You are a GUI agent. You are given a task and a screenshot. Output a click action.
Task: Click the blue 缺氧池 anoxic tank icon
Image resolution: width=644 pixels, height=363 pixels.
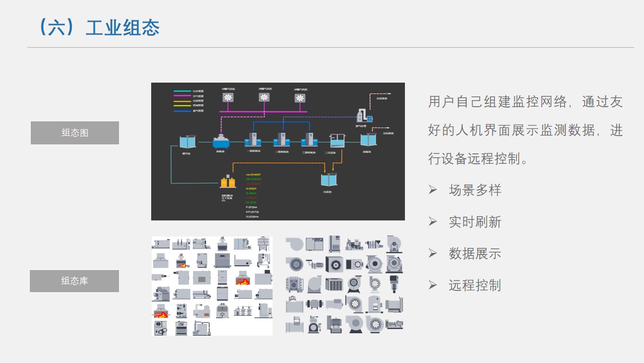220,142
